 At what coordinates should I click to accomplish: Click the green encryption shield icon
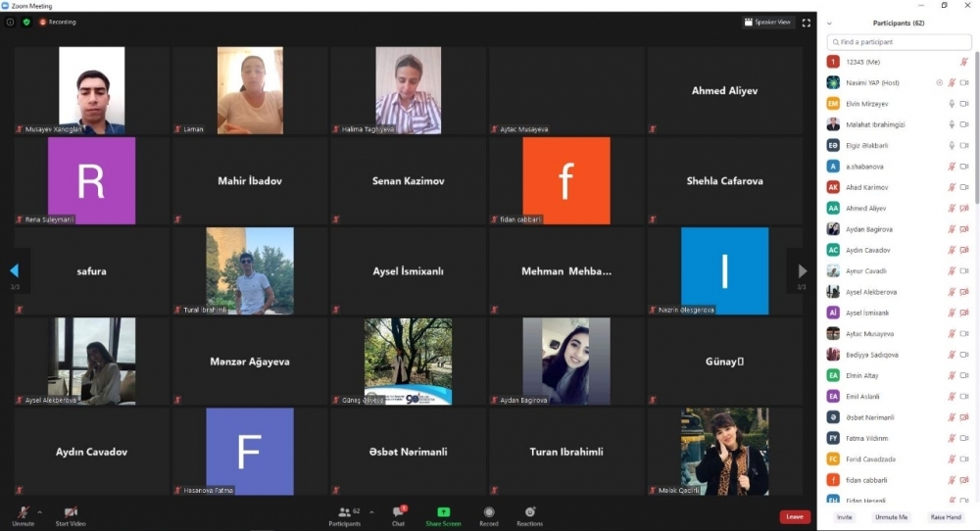[26, 22]
